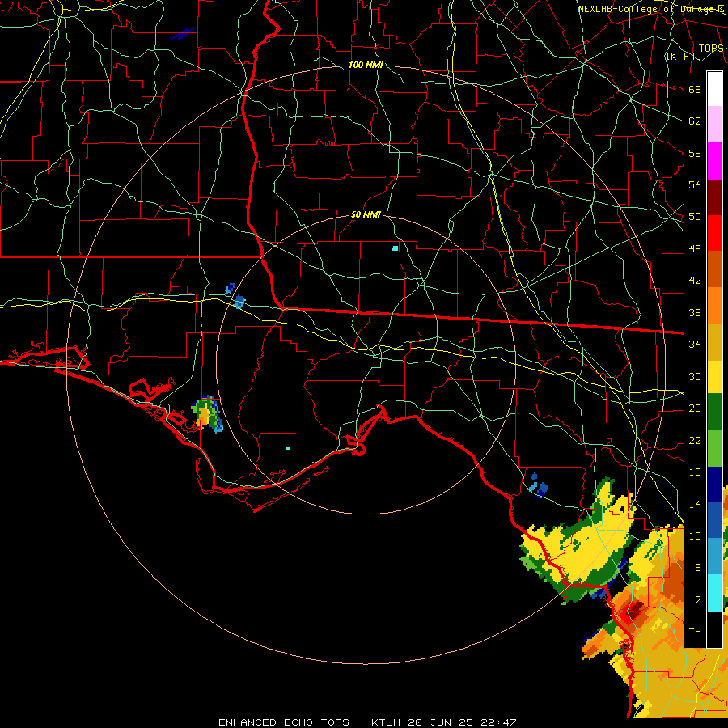Click the "66" legend value

[695, 90]
